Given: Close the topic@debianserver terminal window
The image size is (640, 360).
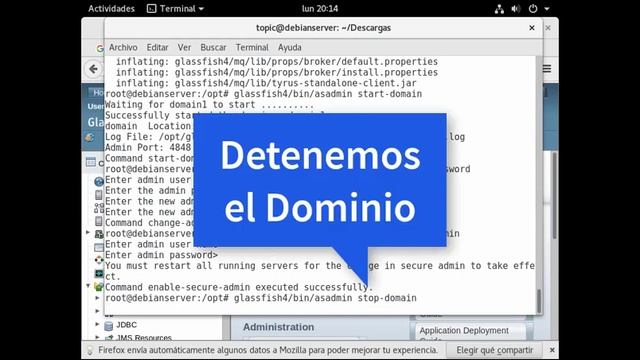Looking at the screenshot, I should pyautogui.click(x=532, y=28).
